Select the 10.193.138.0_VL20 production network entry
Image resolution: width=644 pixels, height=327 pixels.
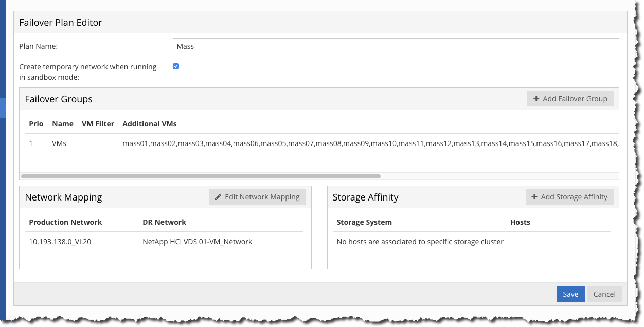point(60,242)
